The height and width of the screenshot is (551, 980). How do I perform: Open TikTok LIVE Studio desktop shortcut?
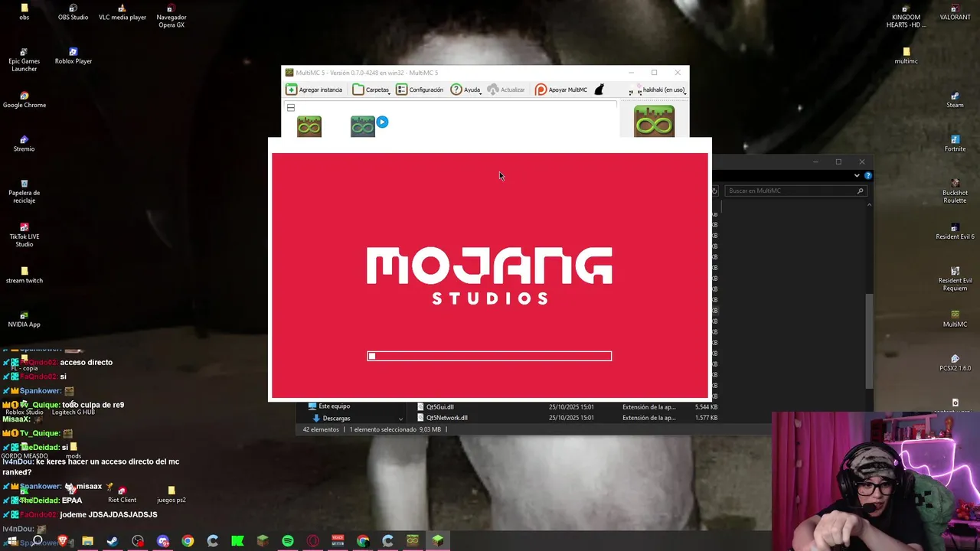pos(24,235)
